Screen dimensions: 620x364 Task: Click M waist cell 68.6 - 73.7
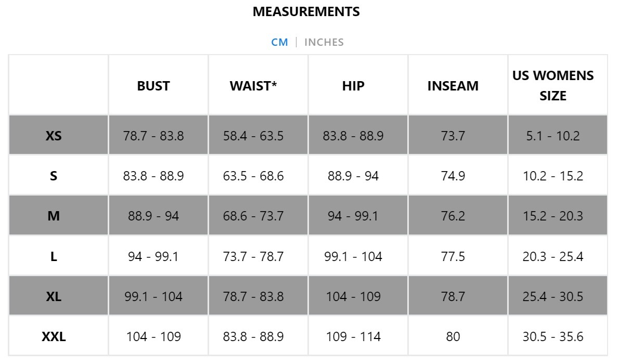point(253,216)
